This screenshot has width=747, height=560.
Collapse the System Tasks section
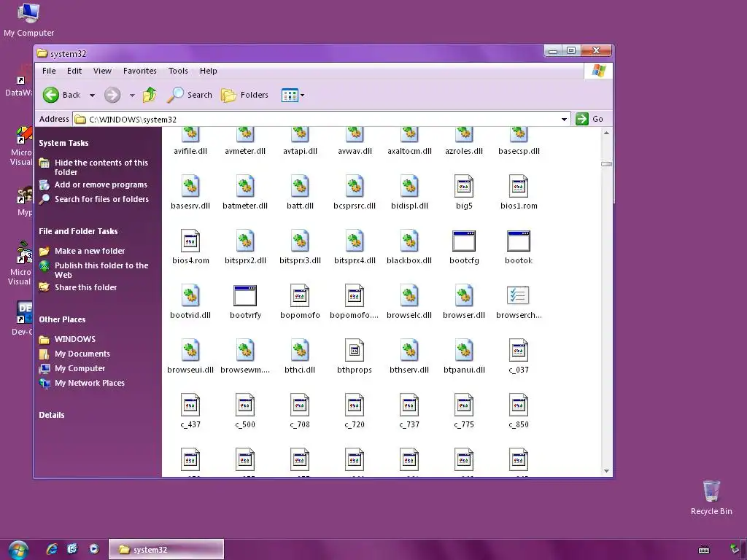(64, 143)
